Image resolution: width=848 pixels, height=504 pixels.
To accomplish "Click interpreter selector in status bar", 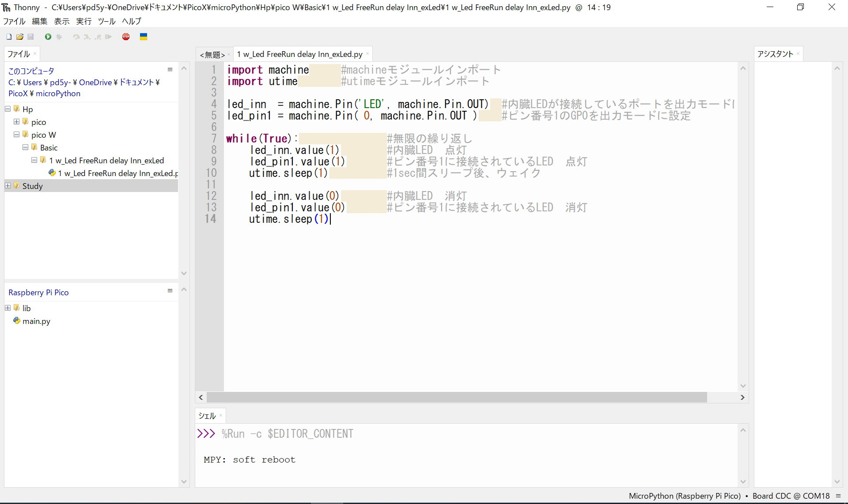I will click(x=729, y=496).
